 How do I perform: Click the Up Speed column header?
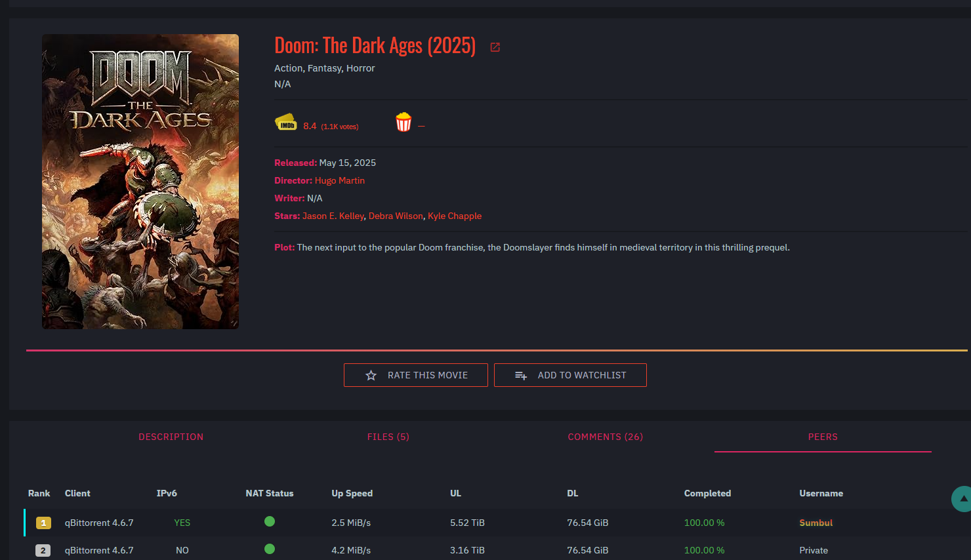point(352,493)
